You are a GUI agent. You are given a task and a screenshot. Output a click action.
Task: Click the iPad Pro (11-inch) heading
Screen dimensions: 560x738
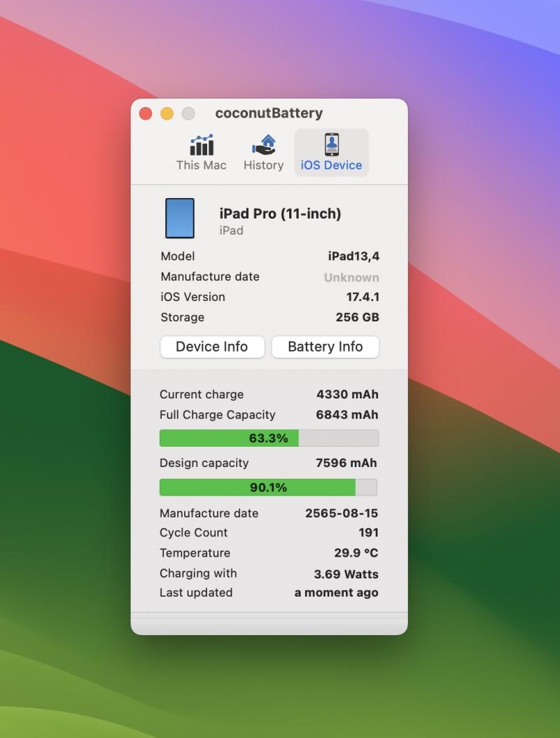[x=280, y=214]
